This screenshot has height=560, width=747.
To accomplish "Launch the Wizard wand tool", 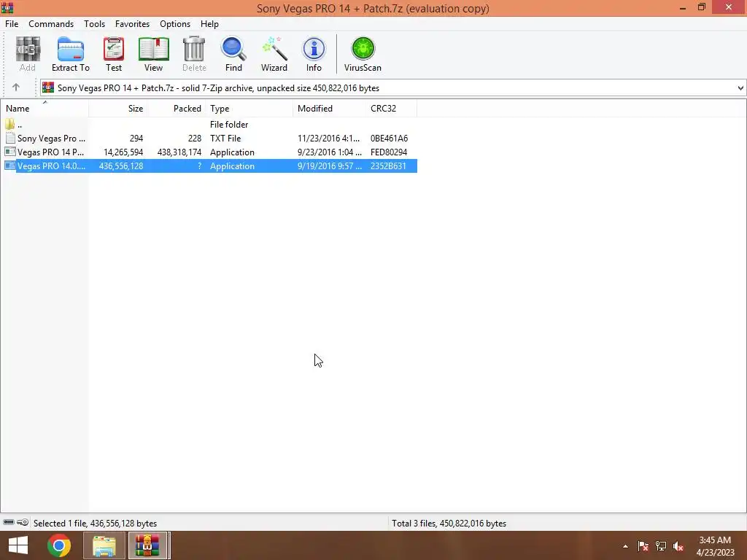I will point(274,49).
